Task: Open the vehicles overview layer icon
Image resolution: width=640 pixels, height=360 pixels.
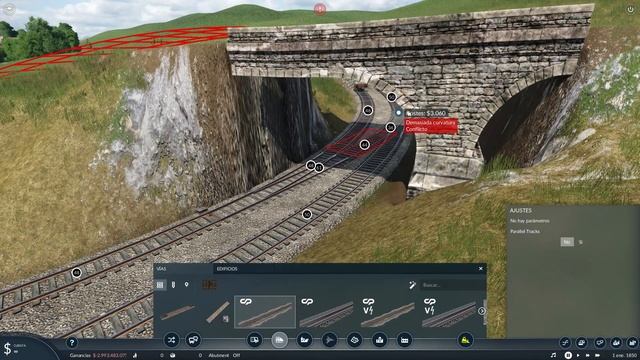Action: [582, 342]
